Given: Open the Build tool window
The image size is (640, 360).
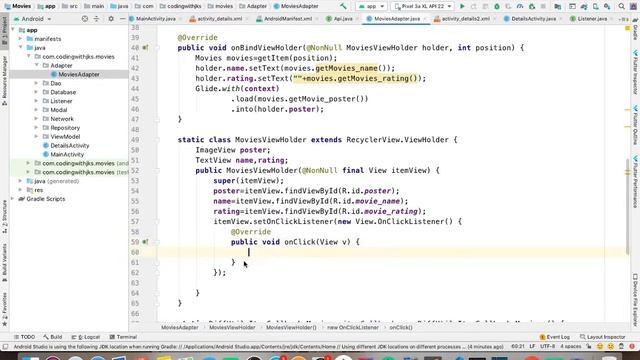Looking at the screenshot, I should [53, 337].
